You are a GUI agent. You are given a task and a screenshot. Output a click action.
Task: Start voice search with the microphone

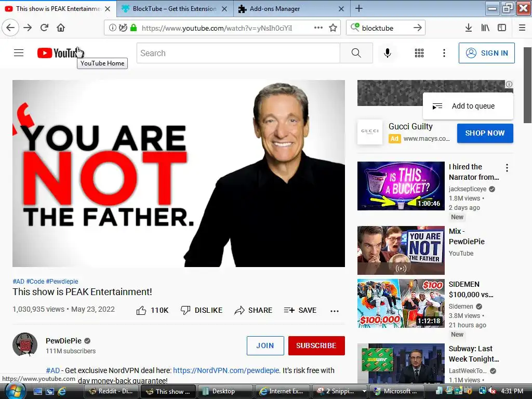(388, 53)
